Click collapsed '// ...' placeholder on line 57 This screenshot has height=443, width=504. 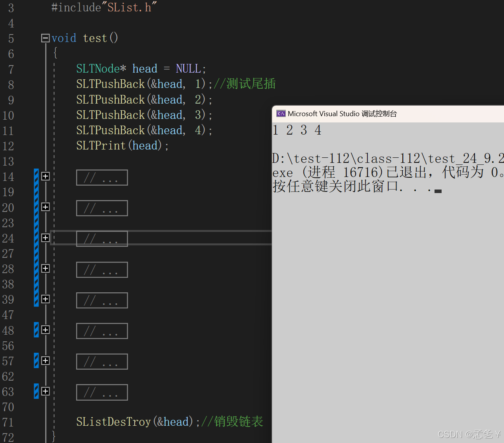click(x=102, y=361)
